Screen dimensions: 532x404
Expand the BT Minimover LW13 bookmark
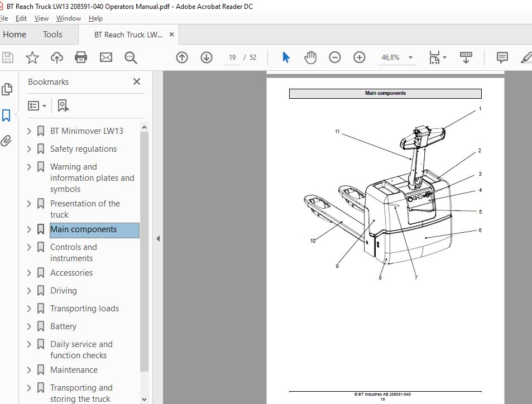click(x=29, y=131)
